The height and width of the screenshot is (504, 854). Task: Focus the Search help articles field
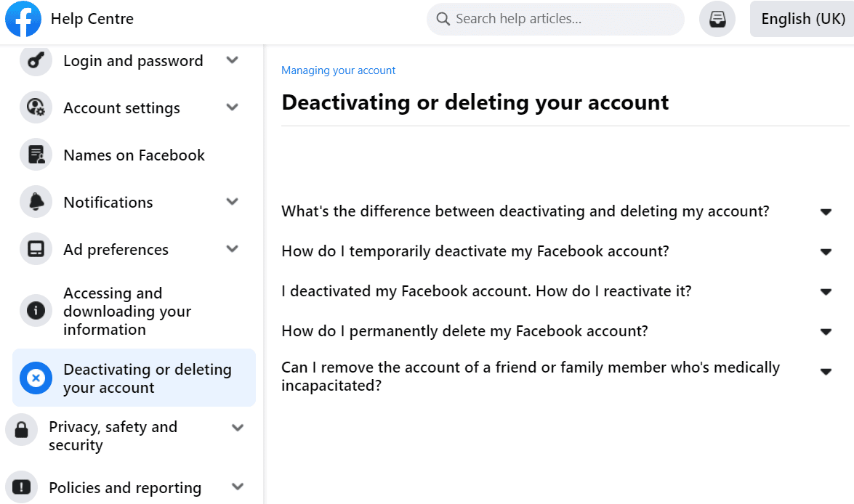[555, 19]
